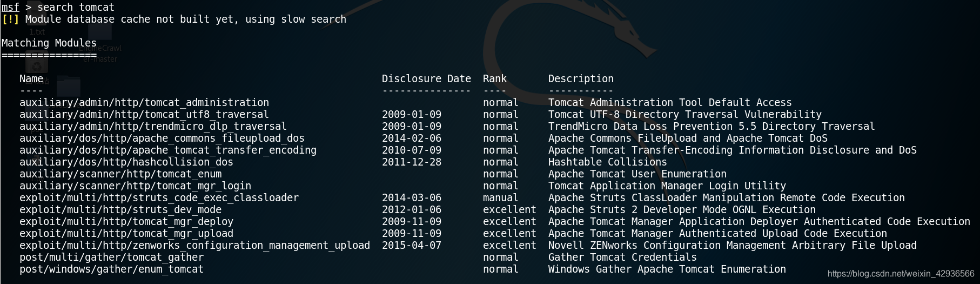The image size is (980, 284).
Task: Select post/multi/gather/tomcat_gather module name
Action: pos(111,257)
